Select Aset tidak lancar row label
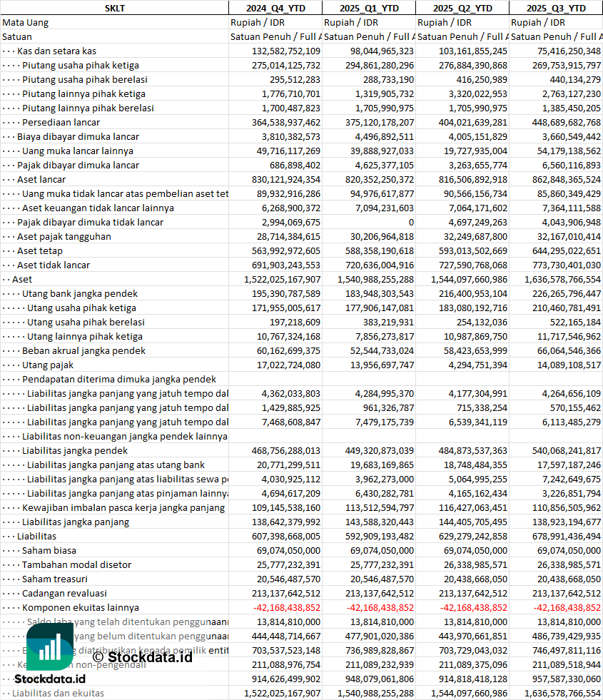Screen dimensions: 603x700 pyautogui.click(x=53, y=265)
